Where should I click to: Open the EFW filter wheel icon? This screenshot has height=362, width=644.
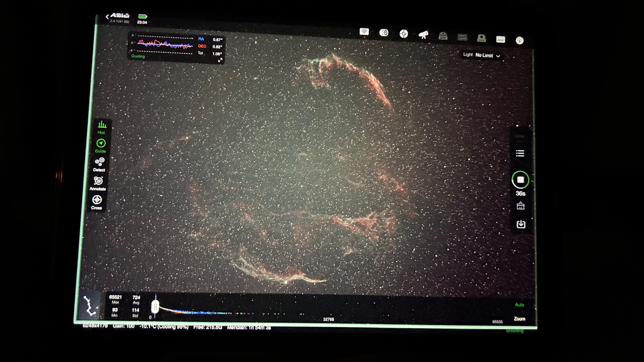443,36
